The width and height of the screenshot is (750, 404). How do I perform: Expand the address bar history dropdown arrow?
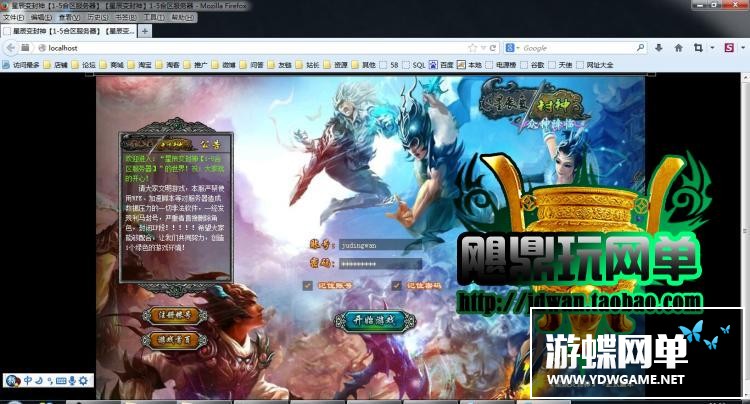pos(483,48)
